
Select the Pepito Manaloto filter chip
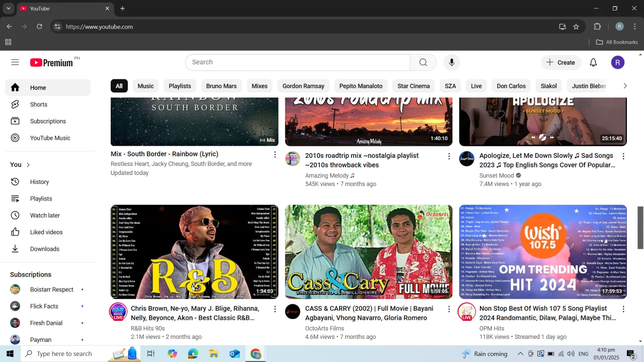point(361,86)
